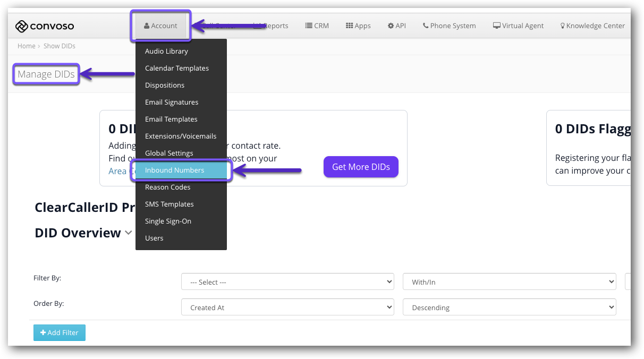Open the API gear menu
Viewport: 644px width, 359px height.
pyautogui.click(x=396, y=25)
